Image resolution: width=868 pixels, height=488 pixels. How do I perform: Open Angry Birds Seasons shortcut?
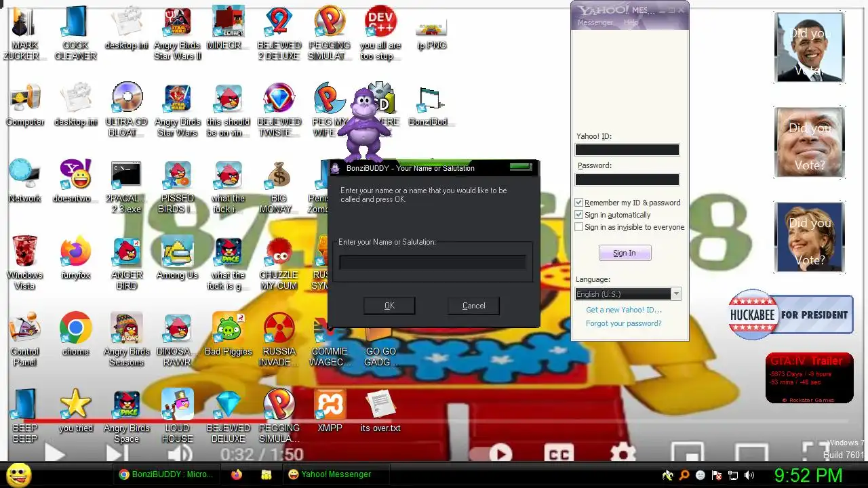click(127, 338)
